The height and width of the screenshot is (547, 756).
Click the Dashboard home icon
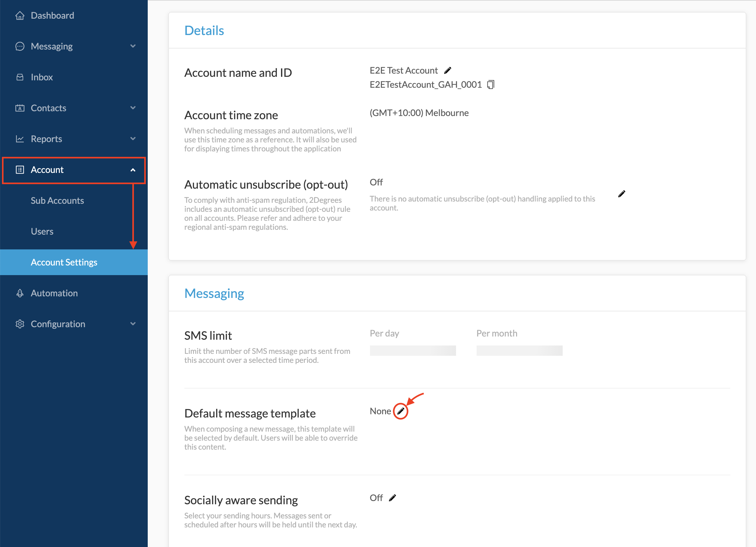click(20, 15)
